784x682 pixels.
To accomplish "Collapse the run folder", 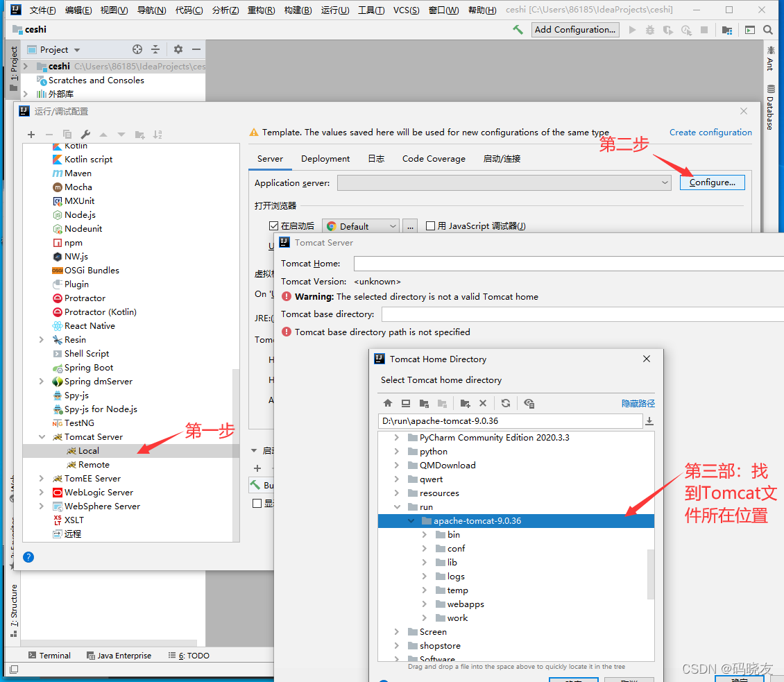I will coord(397,506).
